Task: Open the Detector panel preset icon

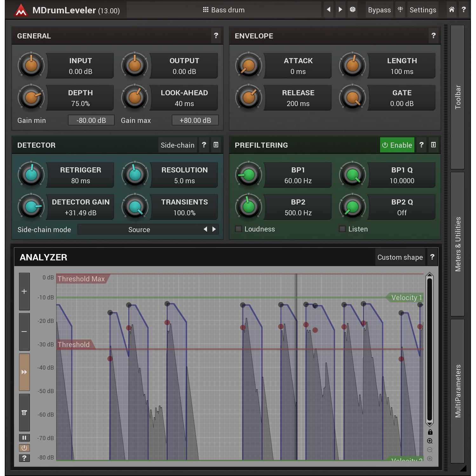Action: pos(216,145)
